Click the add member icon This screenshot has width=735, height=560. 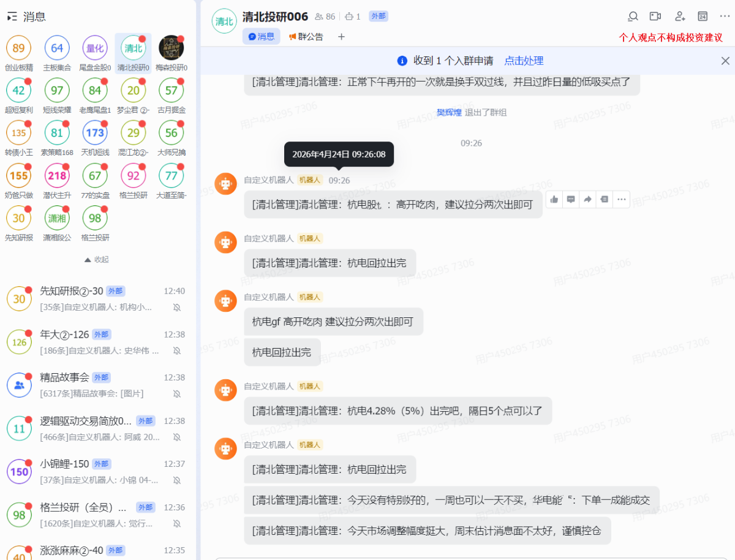click(x=679, y=17)
